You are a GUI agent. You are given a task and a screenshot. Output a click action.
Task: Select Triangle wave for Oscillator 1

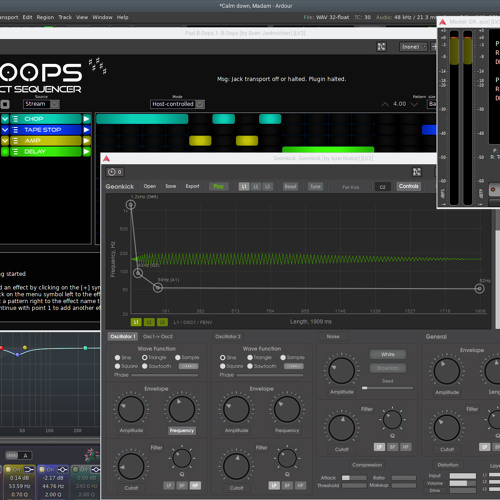145,357
